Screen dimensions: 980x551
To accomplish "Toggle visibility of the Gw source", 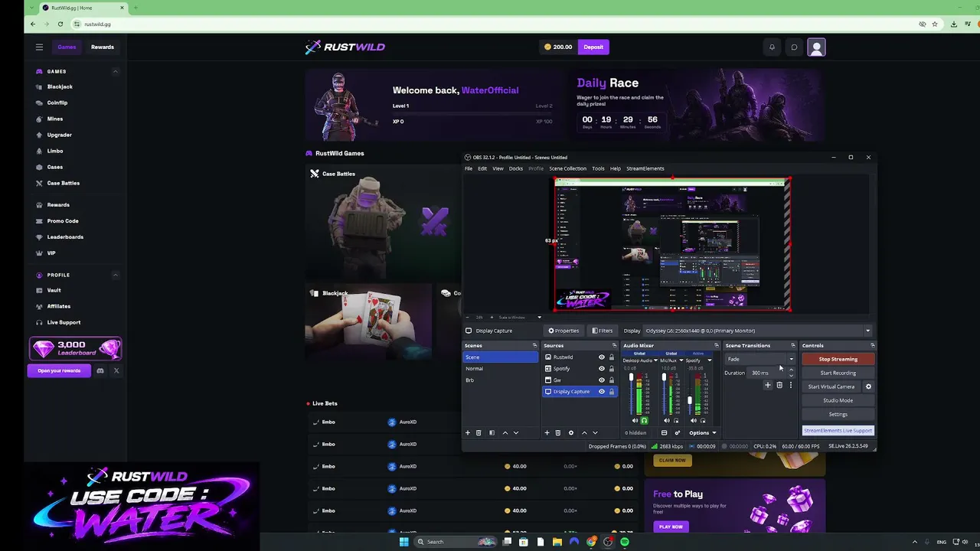I will click(602, 380).
